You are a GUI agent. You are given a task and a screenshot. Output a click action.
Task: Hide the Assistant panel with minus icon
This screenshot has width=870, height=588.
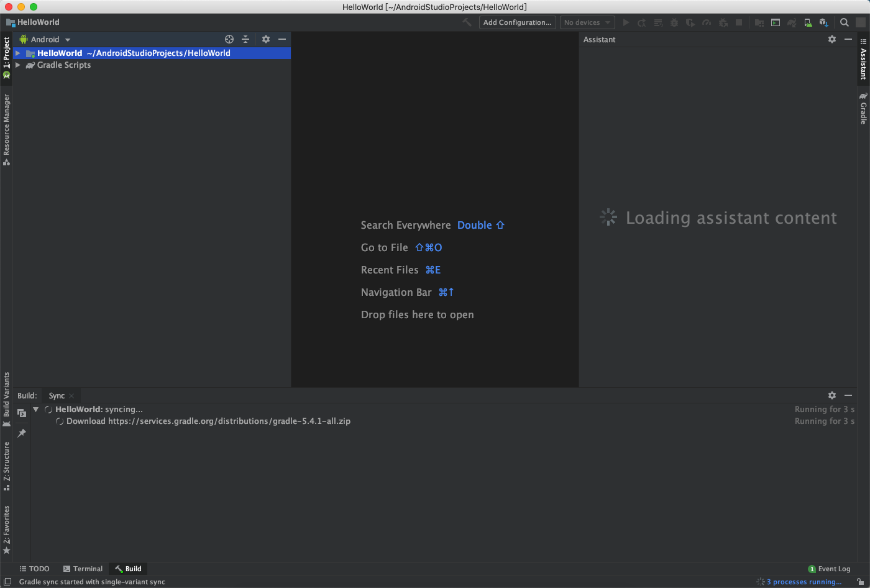848,39
